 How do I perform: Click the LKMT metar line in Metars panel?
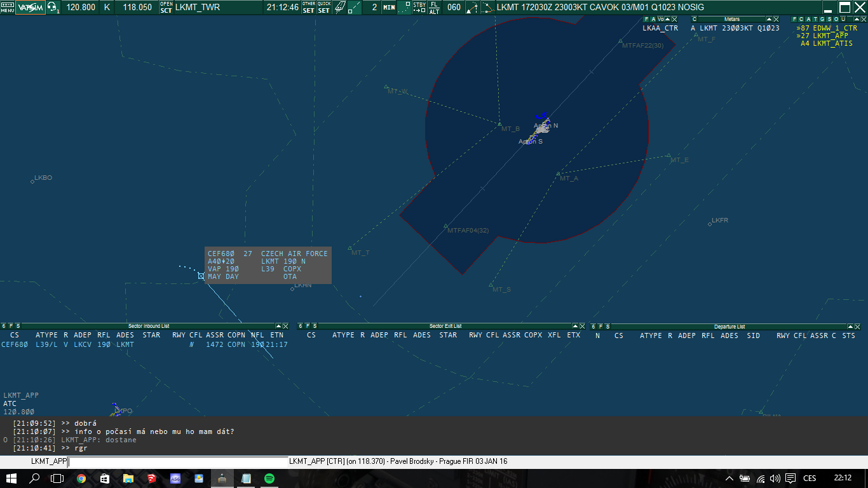click(x=735, y=28)
